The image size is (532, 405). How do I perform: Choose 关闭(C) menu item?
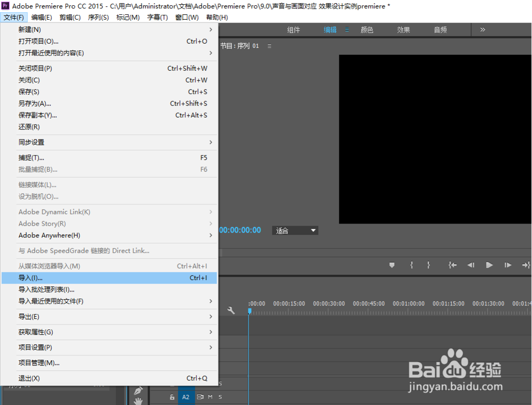pos(109,80)
